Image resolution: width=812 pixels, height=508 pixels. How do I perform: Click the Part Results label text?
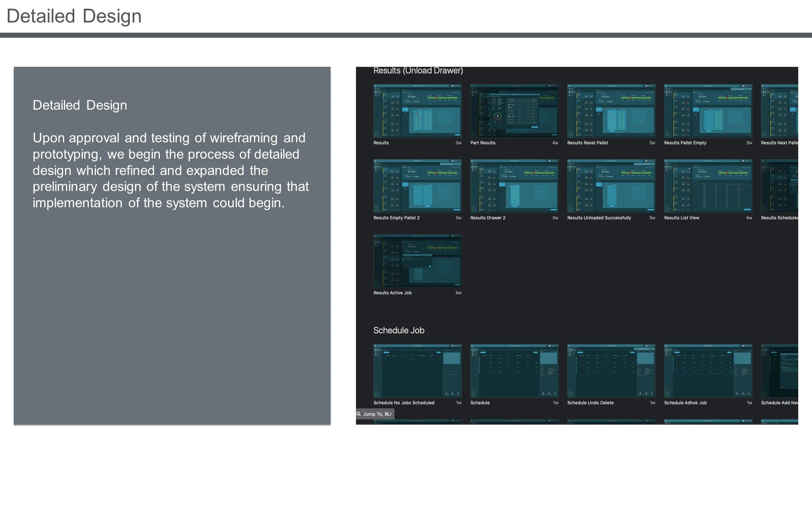(x=482, y=143)
